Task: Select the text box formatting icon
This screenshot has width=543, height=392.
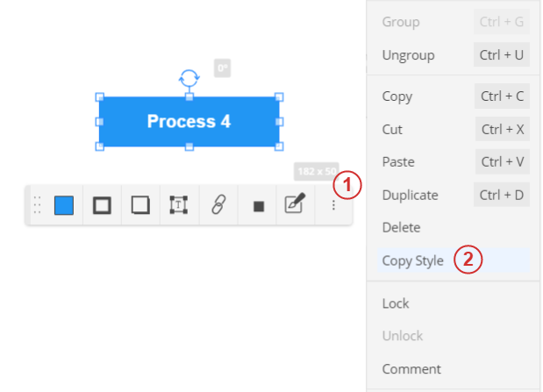Action: (x=179, y=205)
